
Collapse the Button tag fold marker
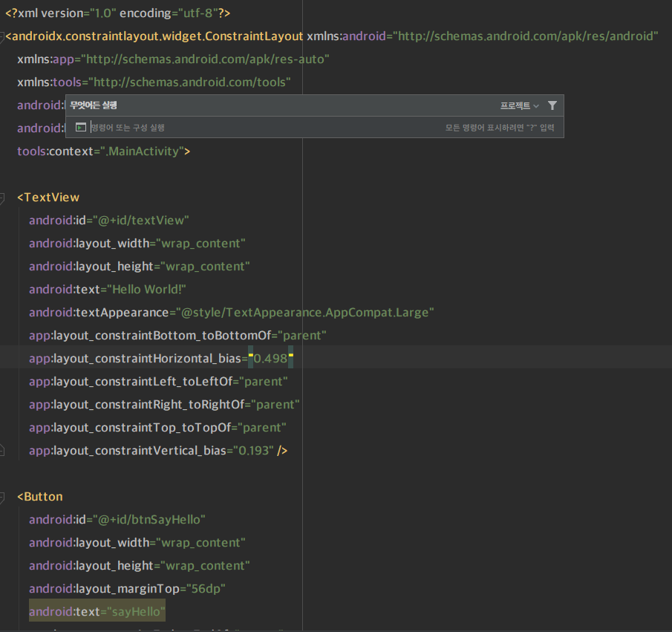pyautogui.click(x=2, y=497)
